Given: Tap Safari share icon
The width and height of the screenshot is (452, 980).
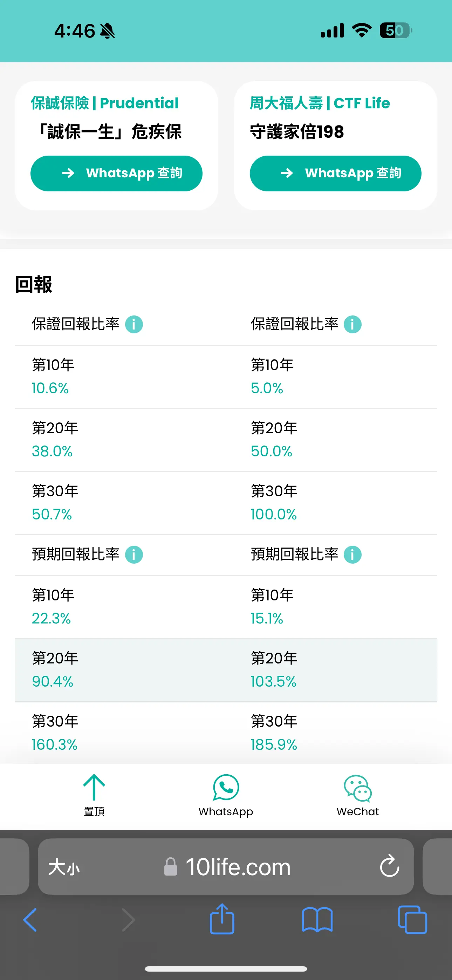Looking at the screenshot, I should (x=222, y=919).
